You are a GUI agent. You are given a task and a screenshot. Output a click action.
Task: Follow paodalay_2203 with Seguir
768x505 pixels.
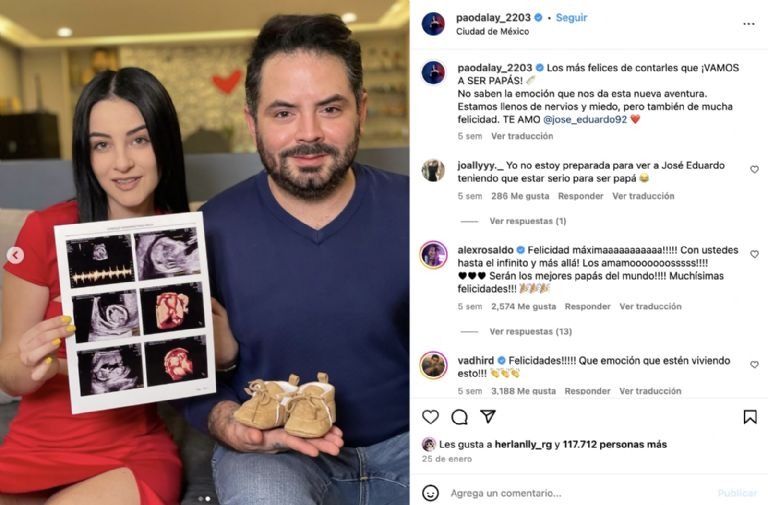[x=571, y=18]
